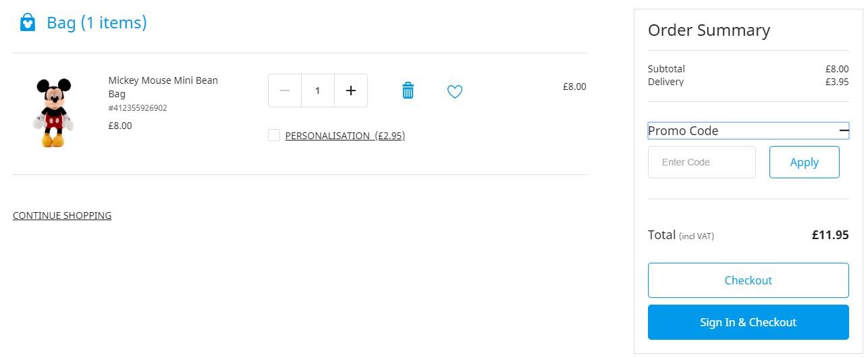Increase quantity with the plus button

(351, 91)
